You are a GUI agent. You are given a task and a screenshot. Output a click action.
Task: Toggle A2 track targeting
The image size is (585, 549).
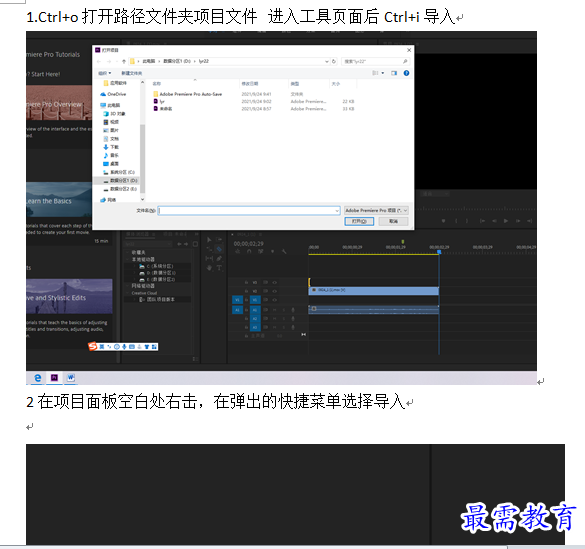click(x=255, y=319)
